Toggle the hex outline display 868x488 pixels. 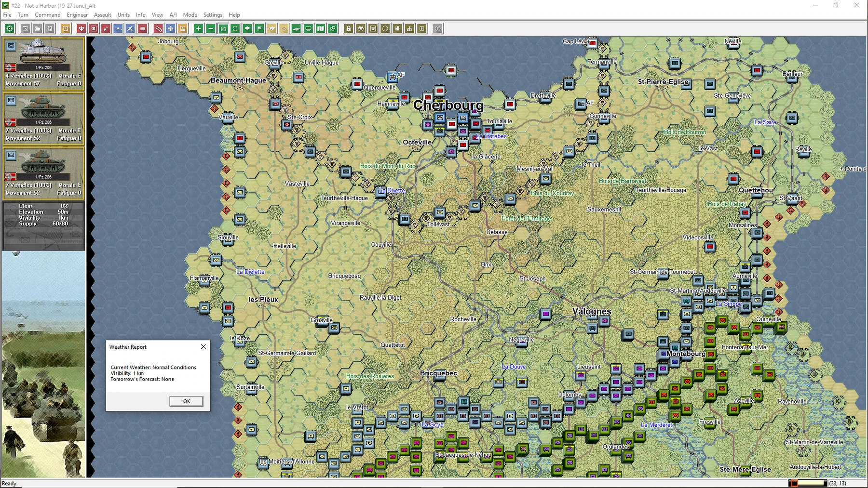[223, 28]
